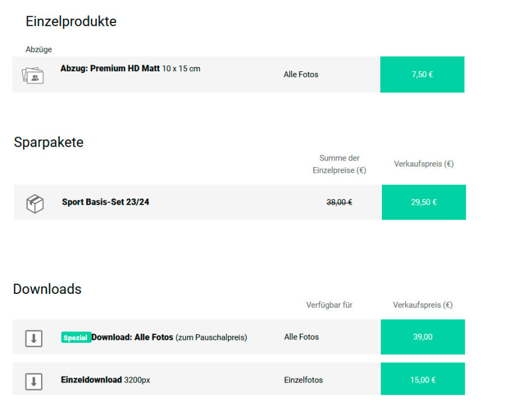This screenshot has width=514, height=420.
Task: Pick the 15,00 € Einzeldownload price
Action: 422,380
